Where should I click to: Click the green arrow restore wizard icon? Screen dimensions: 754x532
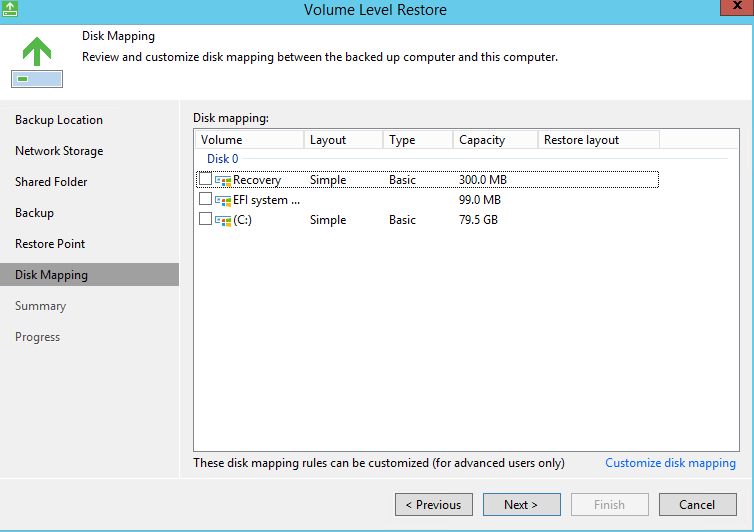tap(36, 60)
